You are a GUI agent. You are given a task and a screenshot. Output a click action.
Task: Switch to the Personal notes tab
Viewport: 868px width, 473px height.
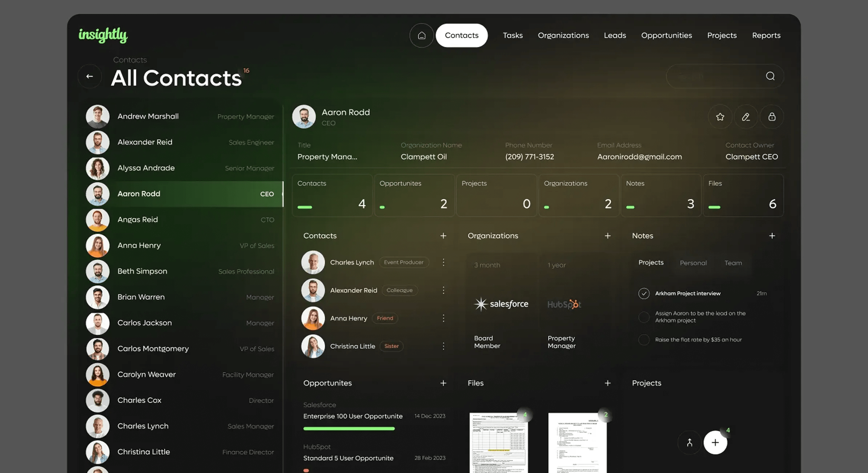coord(693,263)
